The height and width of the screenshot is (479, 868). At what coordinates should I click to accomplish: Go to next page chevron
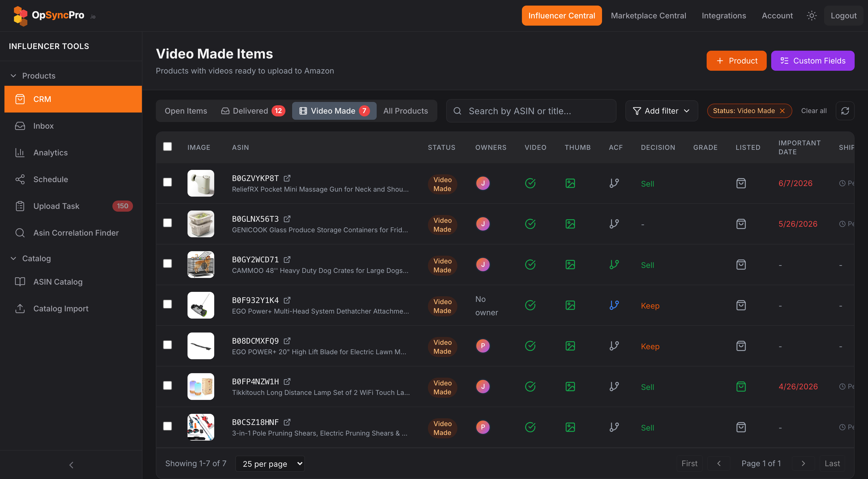(x=803, y=463)
